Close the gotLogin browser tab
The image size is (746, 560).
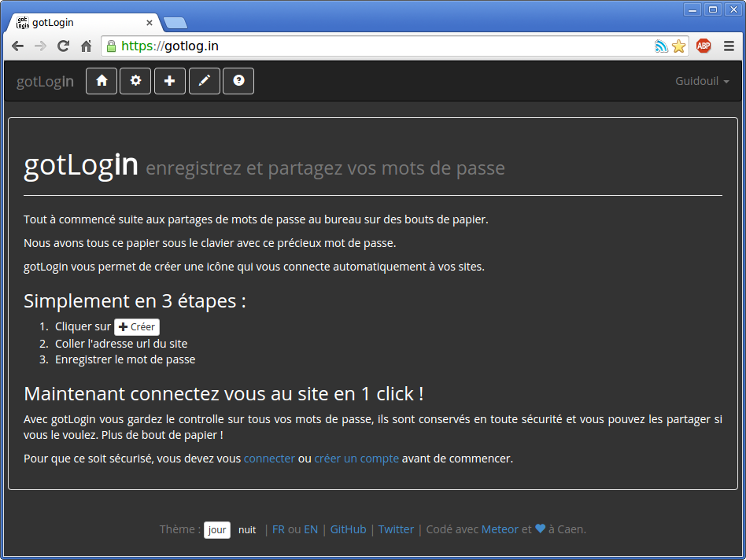pos(150,22)
